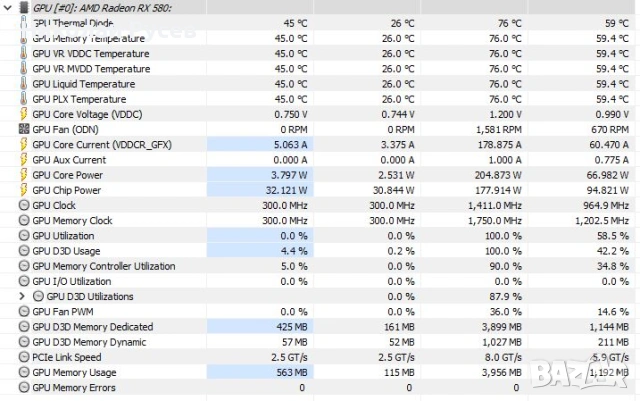
Task: Select the 'GPU Core Power' label
Action: pos(67,175)
